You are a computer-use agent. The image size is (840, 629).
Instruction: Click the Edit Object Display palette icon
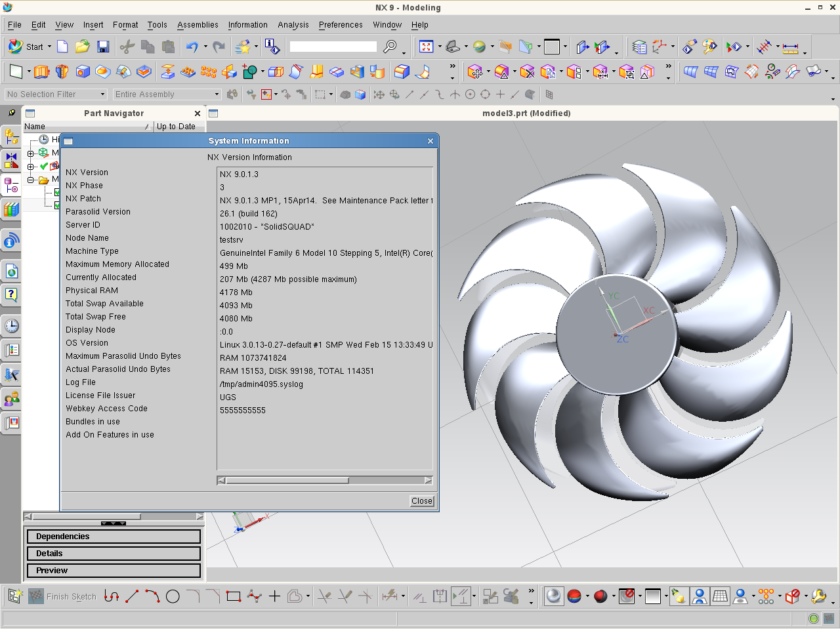[709, 47]
